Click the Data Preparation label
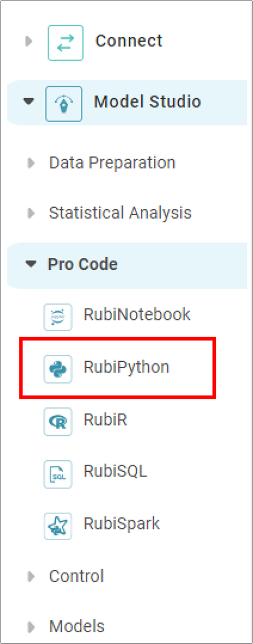Viewport: 253px width, 644px height. tap(112, 163)
